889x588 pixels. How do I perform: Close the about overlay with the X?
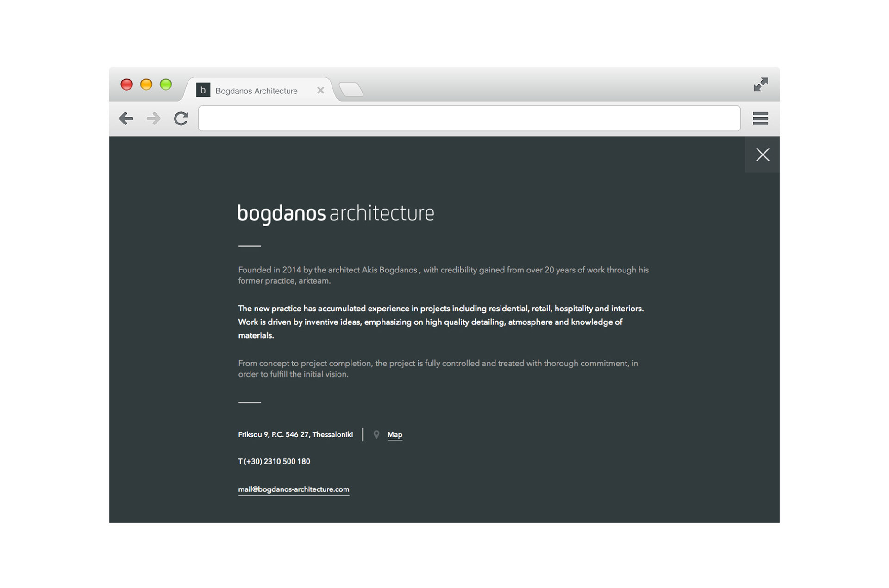click(762, 155)
